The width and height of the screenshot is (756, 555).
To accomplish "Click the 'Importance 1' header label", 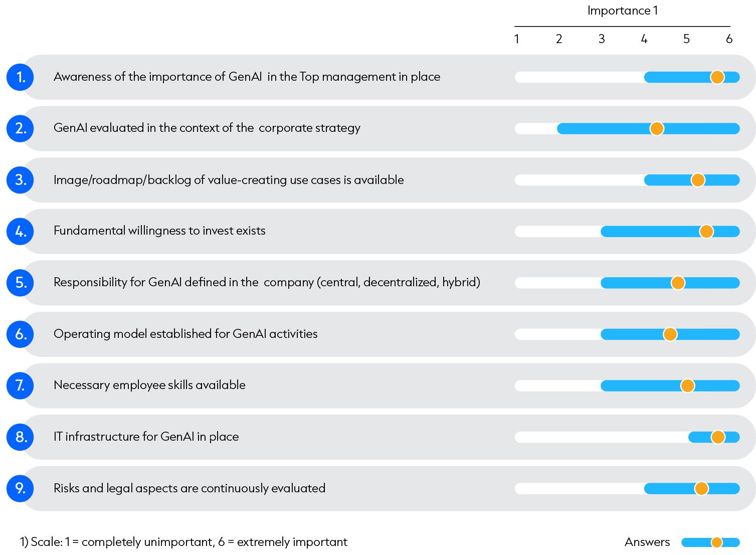I will coord(623,11).
